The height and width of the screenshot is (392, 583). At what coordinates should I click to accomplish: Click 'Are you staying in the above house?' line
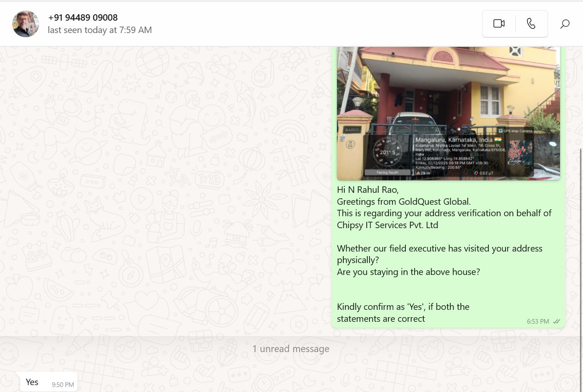[408, 272]
